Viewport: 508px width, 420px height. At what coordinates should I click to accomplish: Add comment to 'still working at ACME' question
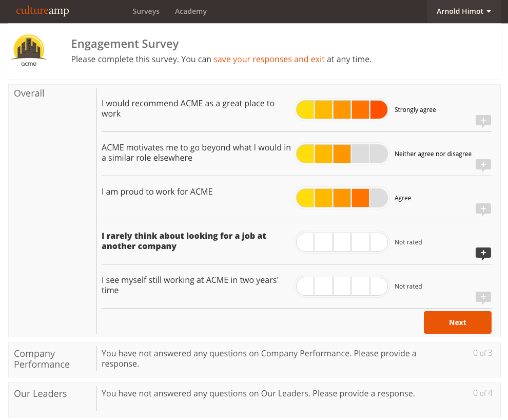pos(483,297)
